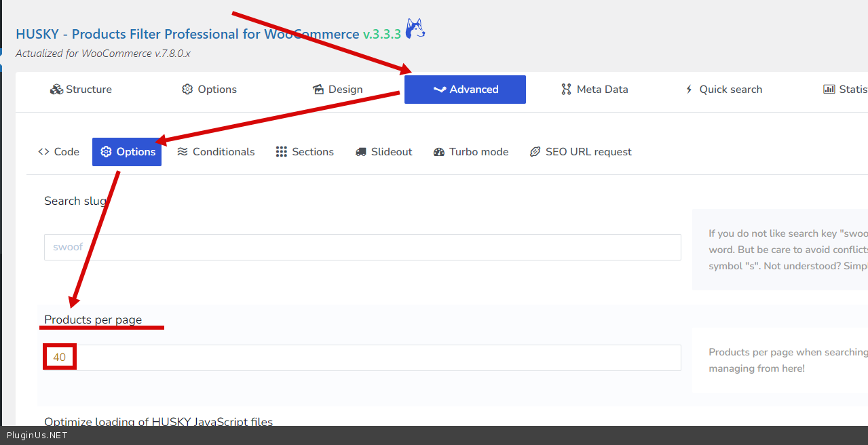
Task: Open the Sections sub-tab
Action: pyautogui.click(x=305, y=152)
